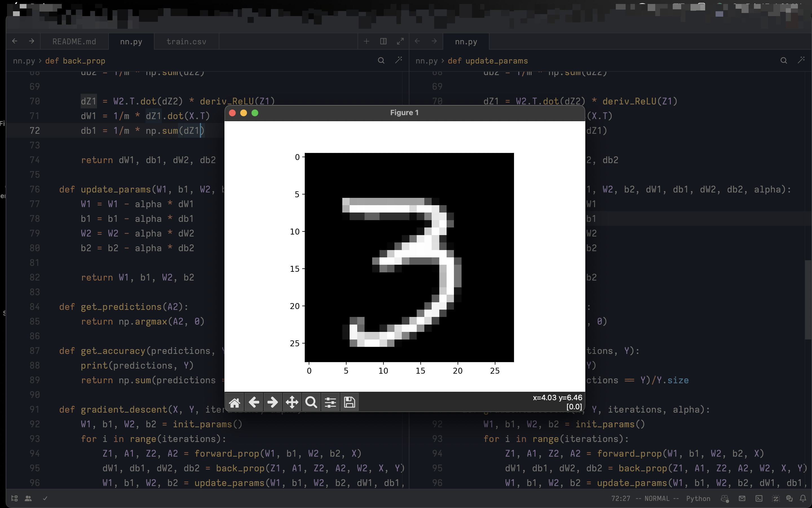The width and height of the screenshot is (812, 508).
Task: Open notifications bell in status bar
Action: click(803, 499)
